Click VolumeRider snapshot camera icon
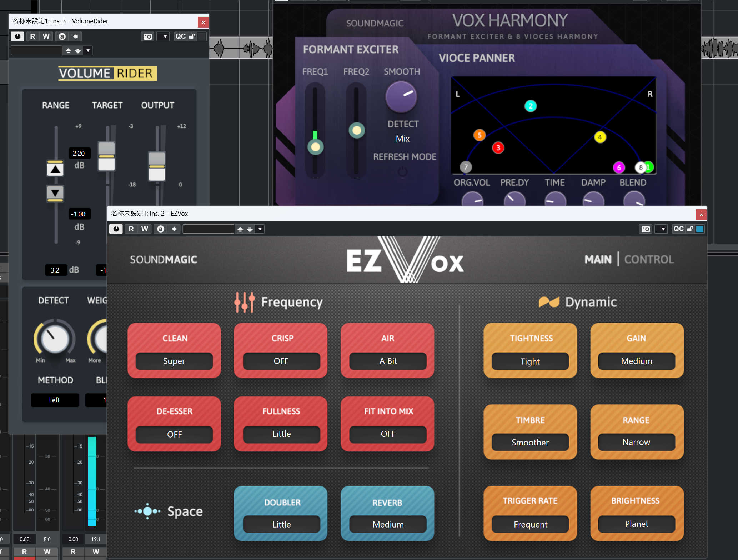This screenshot has width=738, height=560. 147,36
